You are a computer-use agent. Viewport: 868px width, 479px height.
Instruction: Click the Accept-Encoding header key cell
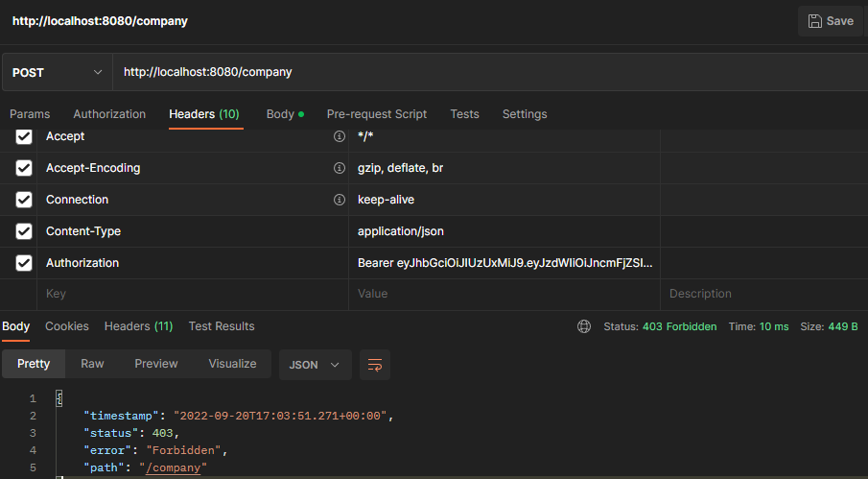click(193, 168)
